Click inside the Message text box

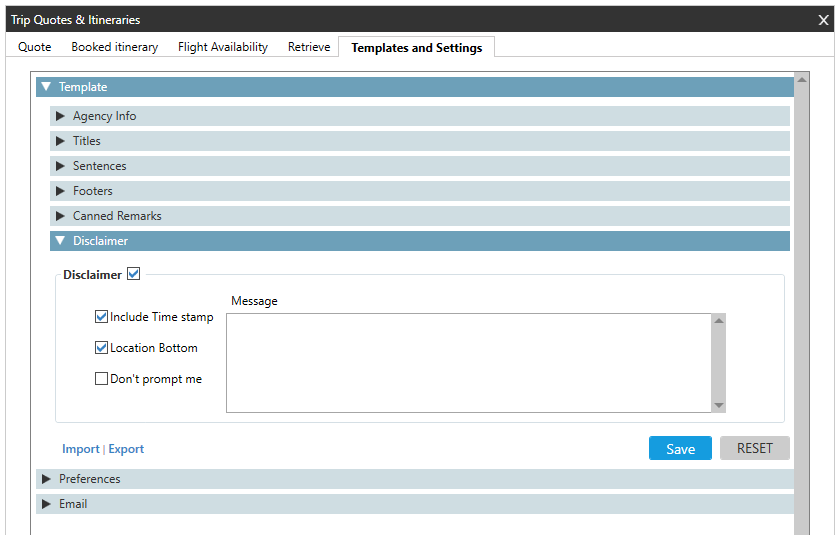point(467,362)
